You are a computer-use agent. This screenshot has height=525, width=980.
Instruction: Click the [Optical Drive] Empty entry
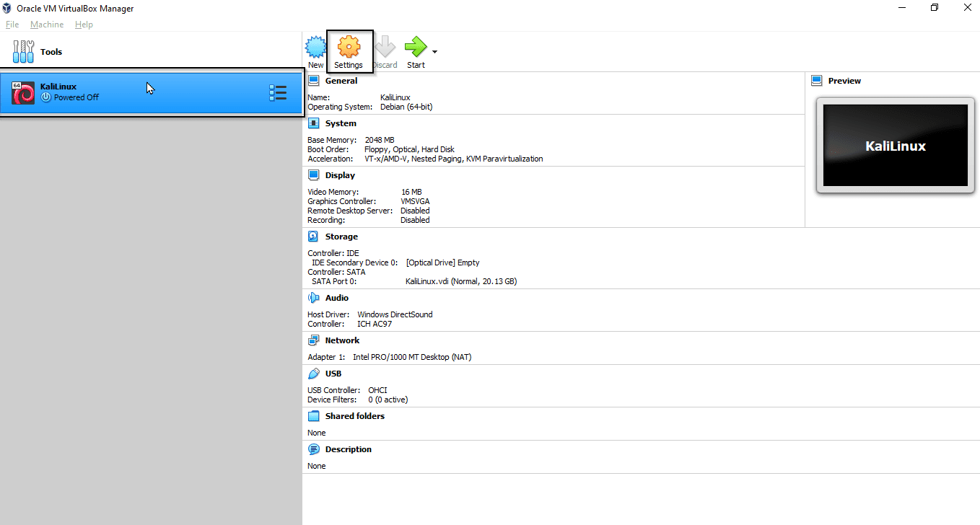point(442,262)
